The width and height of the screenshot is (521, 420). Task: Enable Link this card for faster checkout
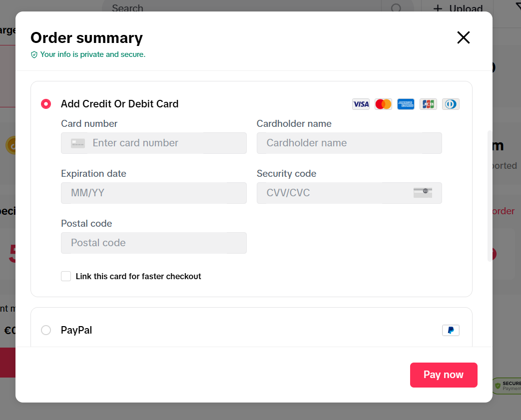pyautogui.click(x=66, y=276)
